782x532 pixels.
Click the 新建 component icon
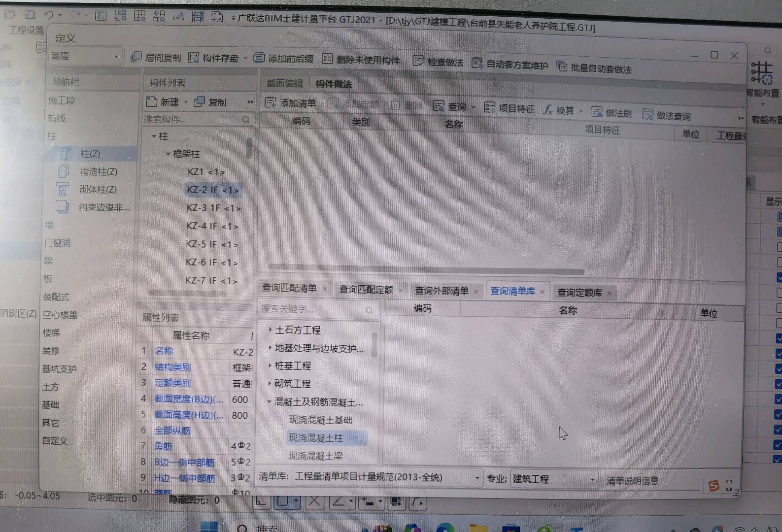(151, 101)
